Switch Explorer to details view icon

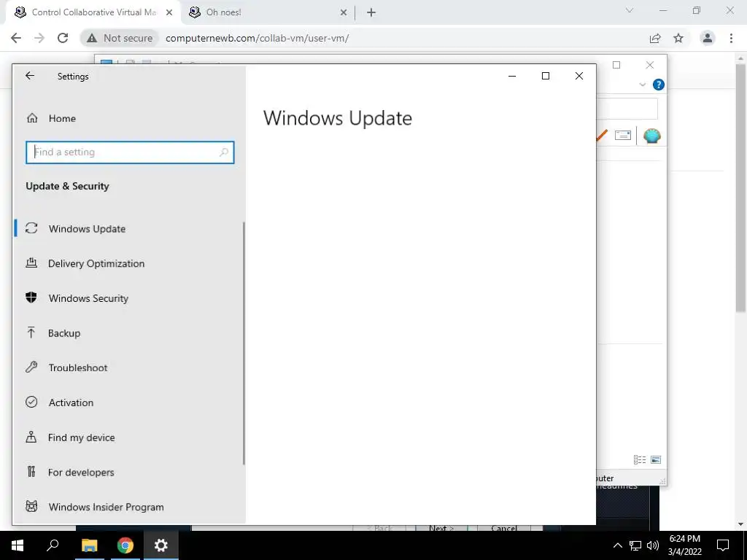tap(639, 459)
